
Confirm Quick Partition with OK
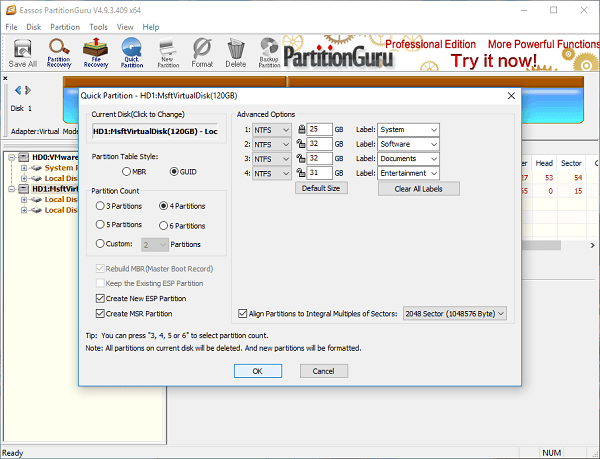coord(258,371)
